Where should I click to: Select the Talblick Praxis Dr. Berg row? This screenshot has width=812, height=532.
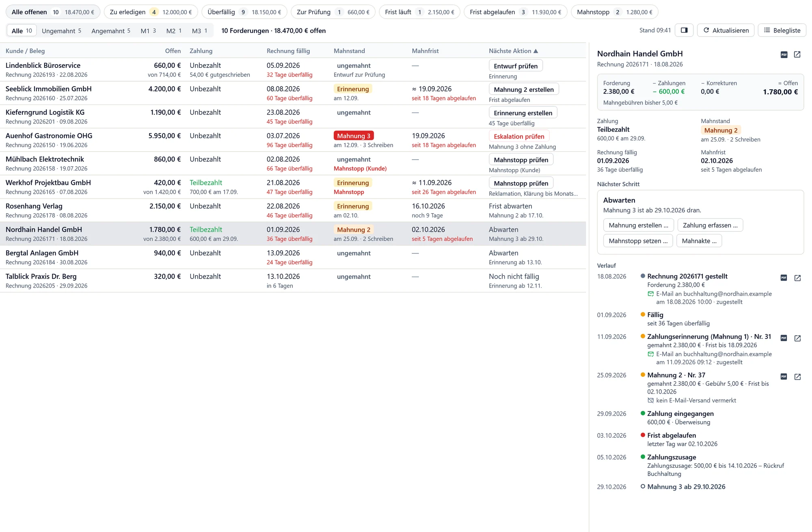coord(293,281)
